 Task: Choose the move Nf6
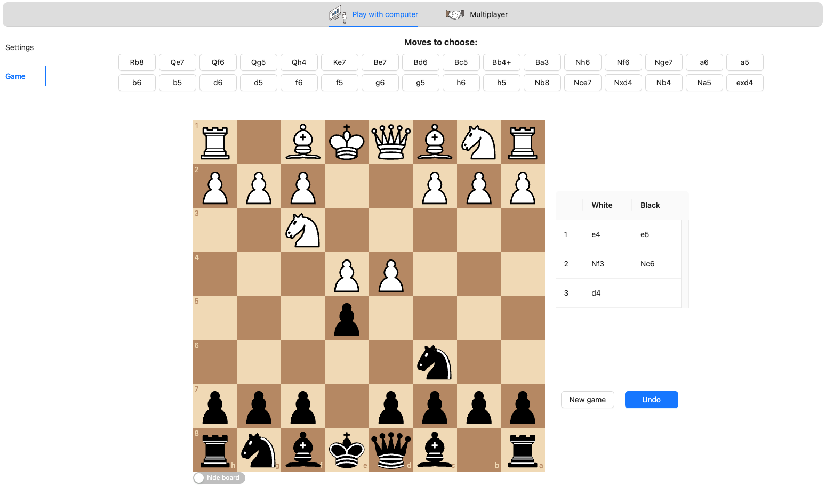click(x=623, y=62)
